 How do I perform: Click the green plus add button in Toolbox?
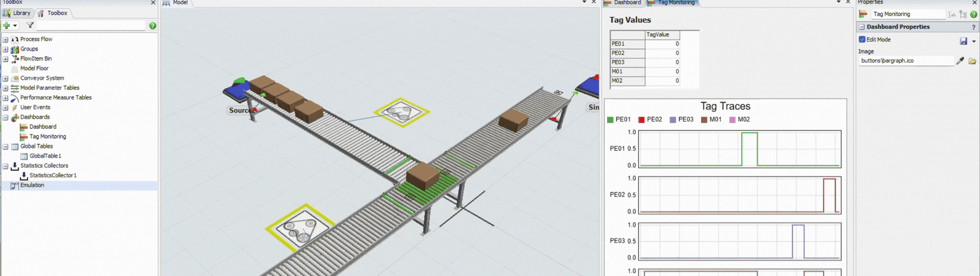click(x=6, y=26)
